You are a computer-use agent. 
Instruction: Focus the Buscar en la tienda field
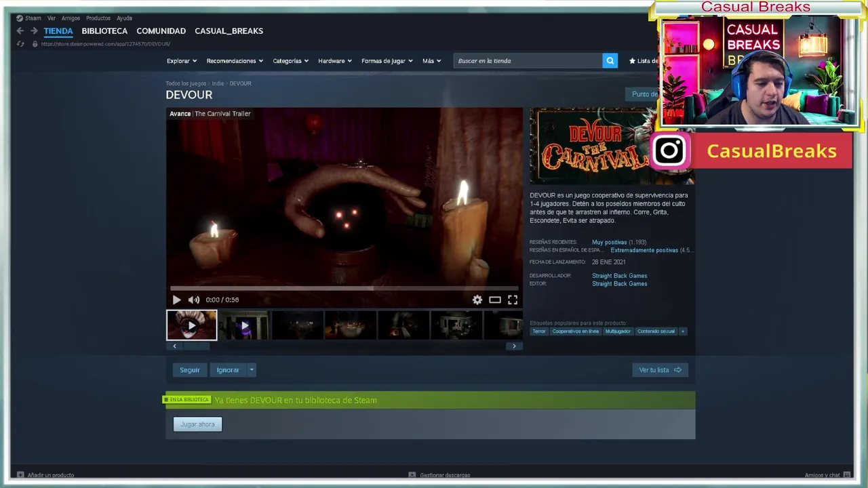pos(528,61)
